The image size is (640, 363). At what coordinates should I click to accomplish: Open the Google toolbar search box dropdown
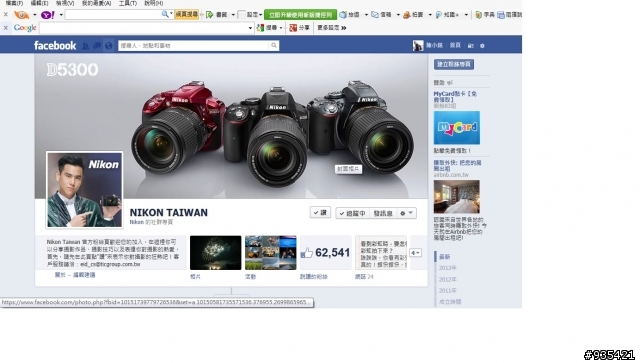tap(250, 28)
